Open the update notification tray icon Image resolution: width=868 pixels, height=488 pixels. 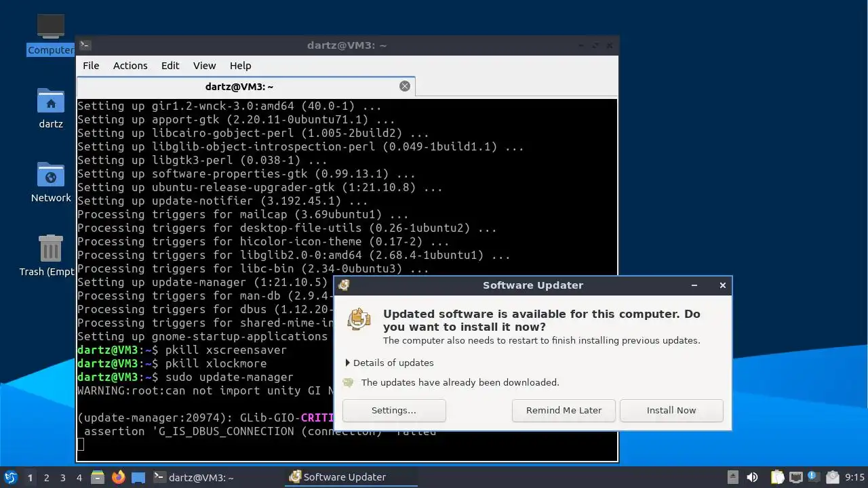click(813, 477)
